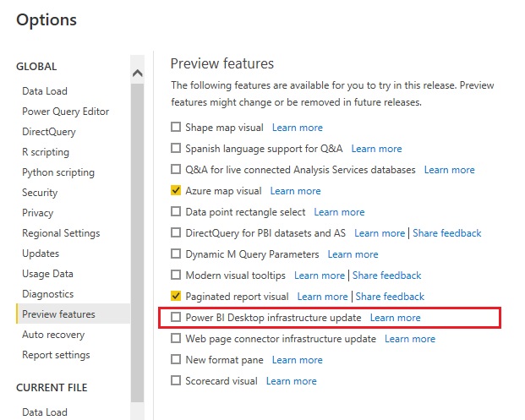Follow Learn more for Data point rectangle select

339,212
